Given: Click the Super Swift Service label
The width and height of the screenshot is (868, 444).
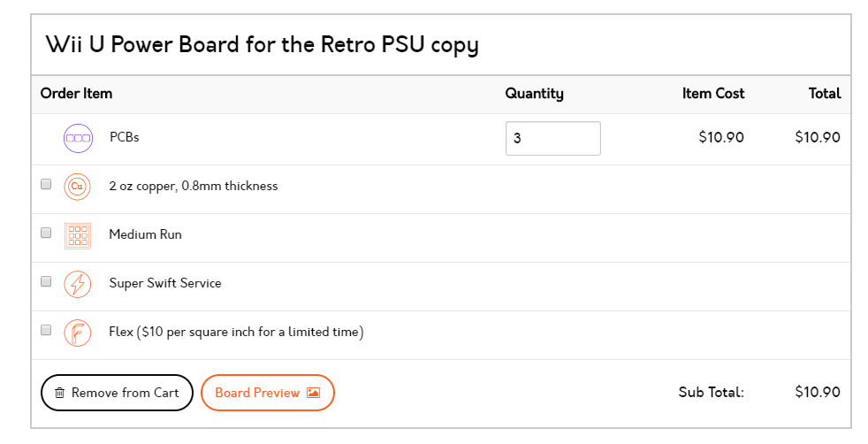Looking at the screenshot, I should tap(165, 283).
